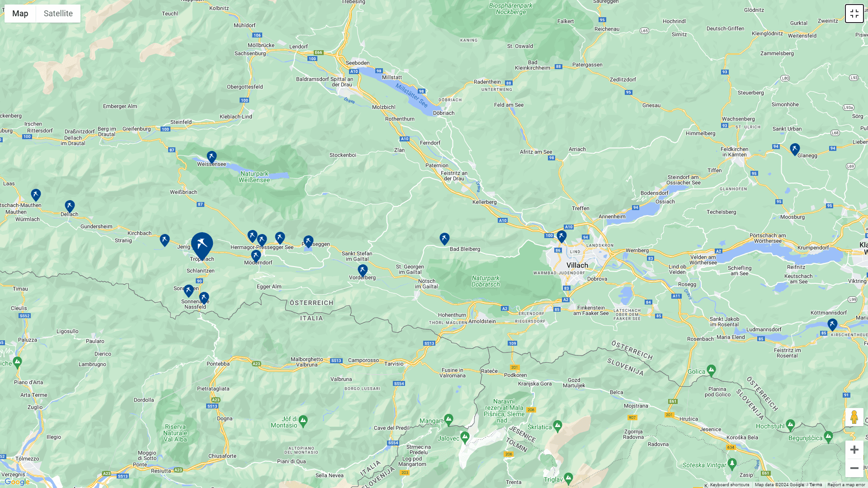The image size is (868, 488).
Task: Select the marker at Weissensee
Action: click(x=212, y=157)
